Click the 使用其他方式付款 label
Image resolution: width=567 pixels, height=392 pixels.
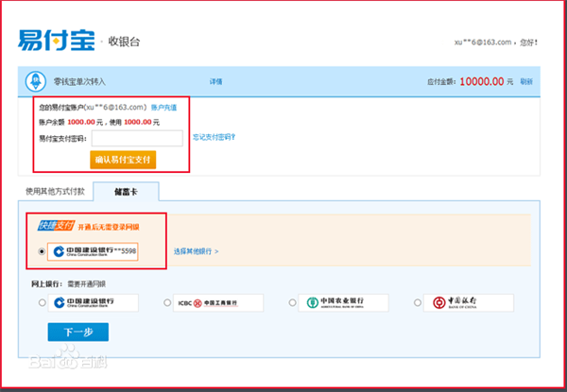coord(55,192)
